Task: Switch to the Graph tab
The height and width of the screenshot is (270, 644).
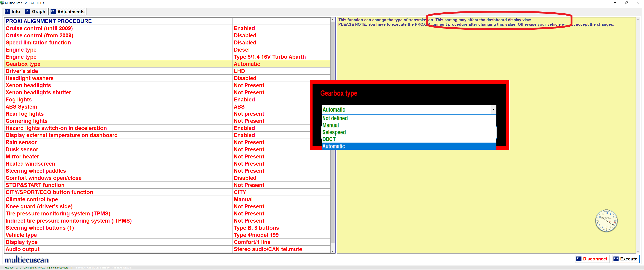Action: click(x=35, y=11)
